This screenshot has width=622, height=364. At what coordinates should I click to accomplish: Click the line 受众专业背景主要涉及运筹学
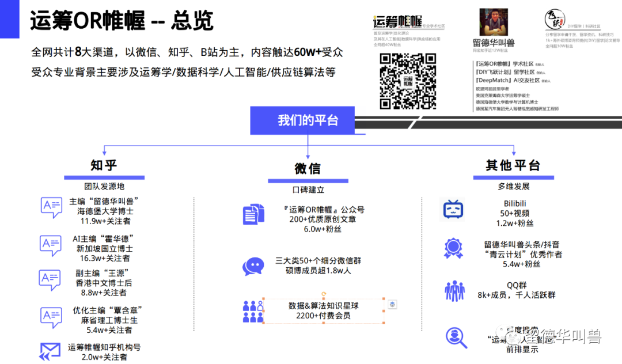183,72
